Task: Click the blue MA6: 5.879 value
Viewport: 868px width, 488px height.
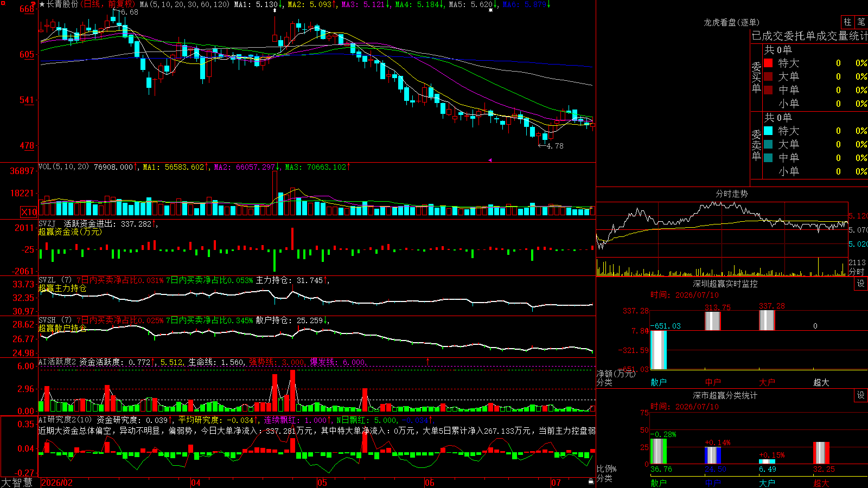Action: 526,4
